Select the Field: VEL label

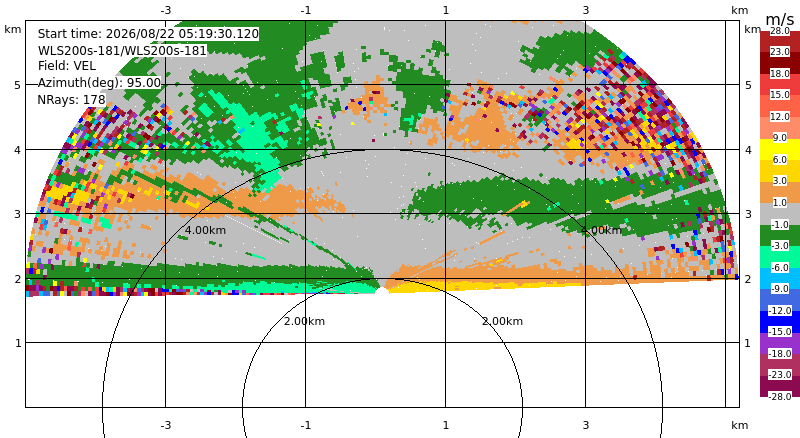pos(67,66)
